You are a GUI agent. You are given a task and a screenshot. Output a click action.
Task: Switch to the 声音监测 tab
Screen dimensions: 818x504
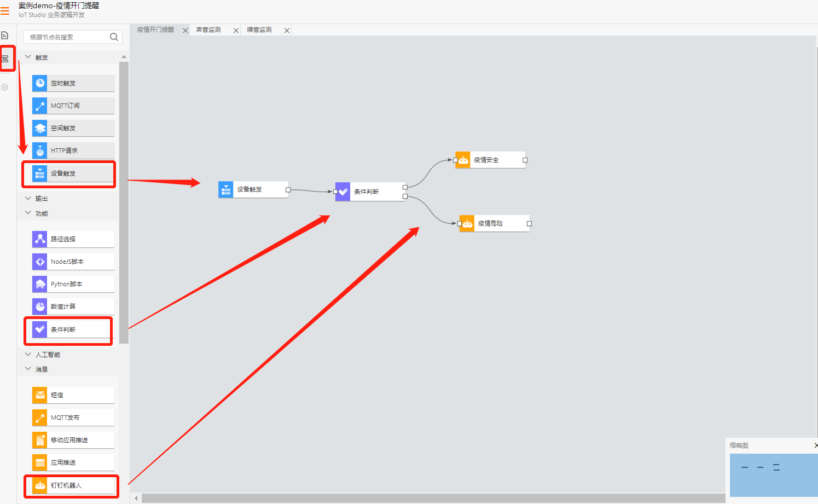coord(208,30)
